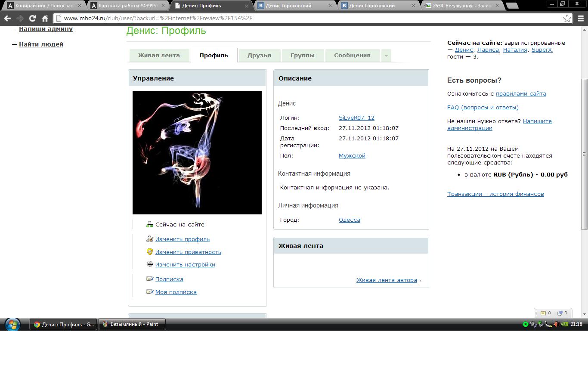Click the shield icon for "Изменить приватность"
The height and width of the screenshot is (378, 588).
(150, 251)
